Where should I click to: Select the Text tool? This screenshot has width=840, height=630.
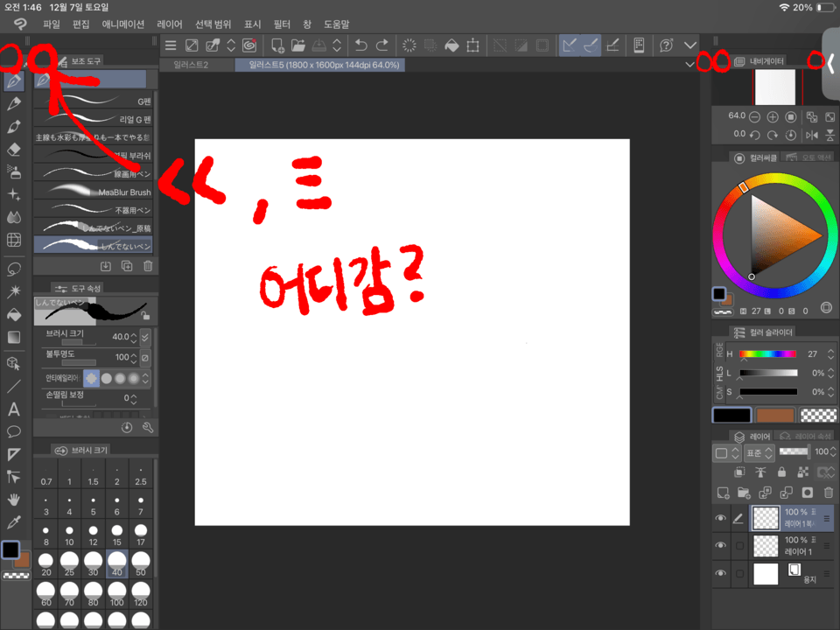click(14, 409)
